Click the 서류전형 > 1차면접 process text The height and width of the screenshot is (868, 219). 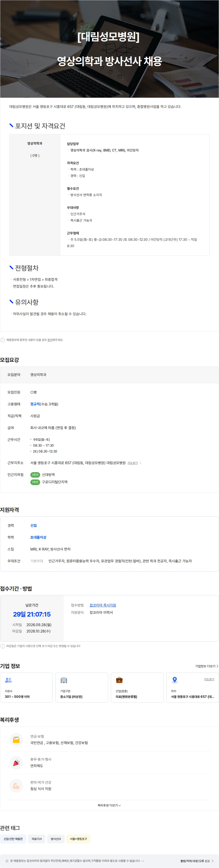(x=35, y=279)
